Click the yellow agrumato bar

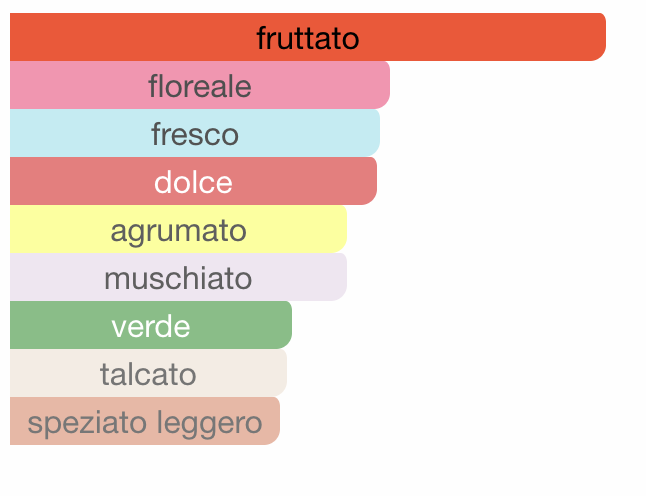pos(178,229)
